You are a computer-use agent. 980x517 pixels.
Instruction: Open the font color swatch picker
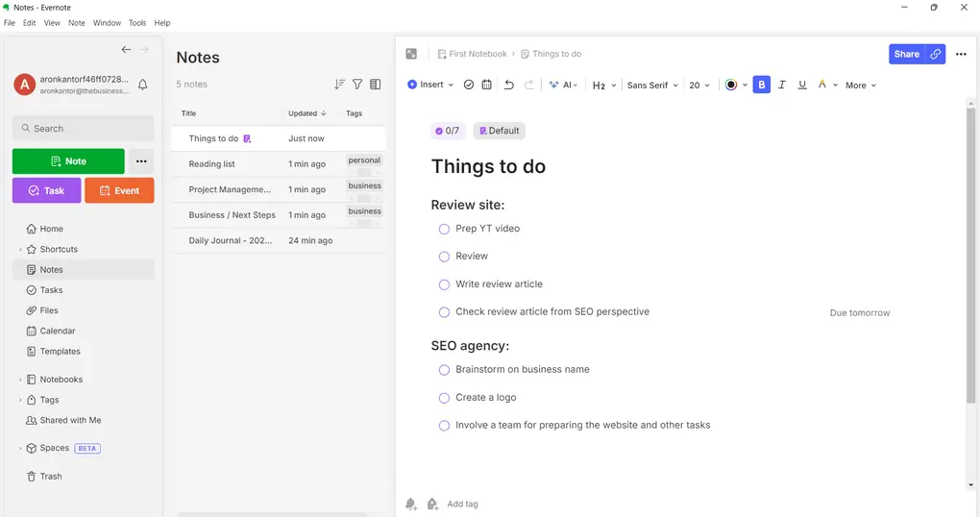click(x=730, y=85)
